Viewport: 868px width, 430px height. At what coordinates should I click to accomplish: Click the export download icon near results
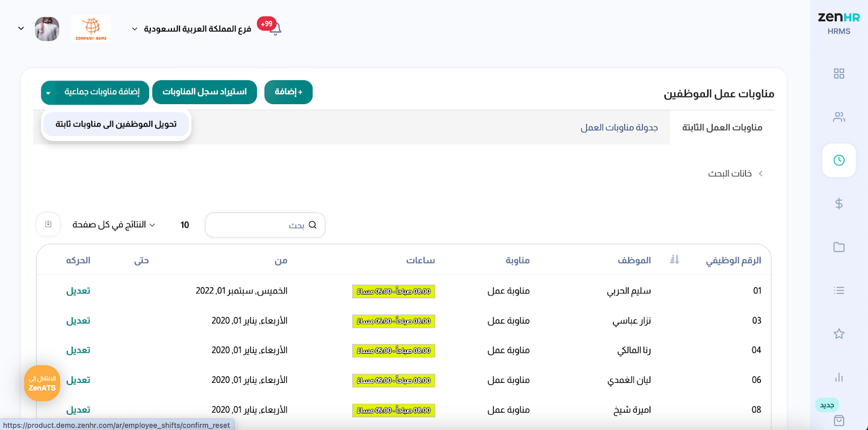click(48, 224)
